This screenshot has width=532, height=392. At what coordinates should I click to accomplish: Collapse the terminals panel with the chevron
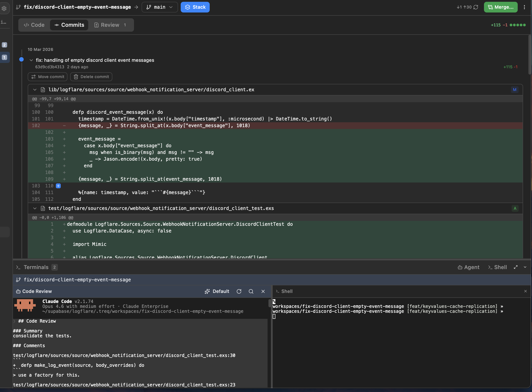525,267
